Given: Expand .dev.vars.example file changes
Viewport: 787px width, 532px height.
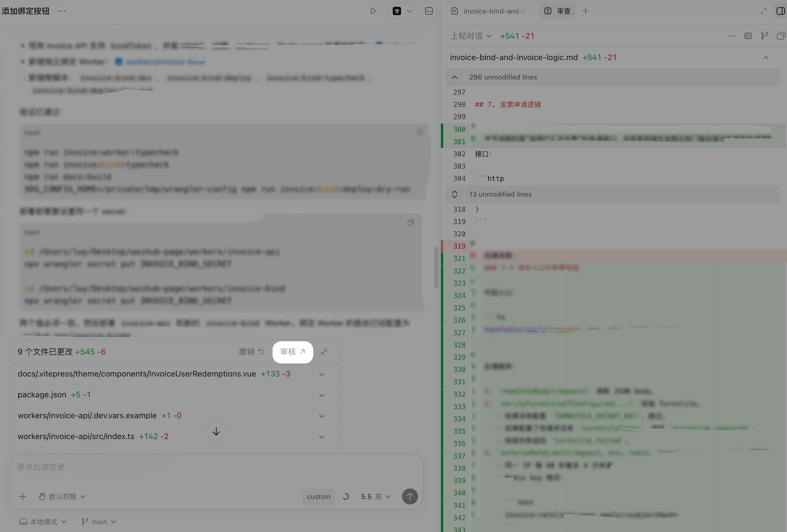Looking at the screenshot, I should point(322,416).
